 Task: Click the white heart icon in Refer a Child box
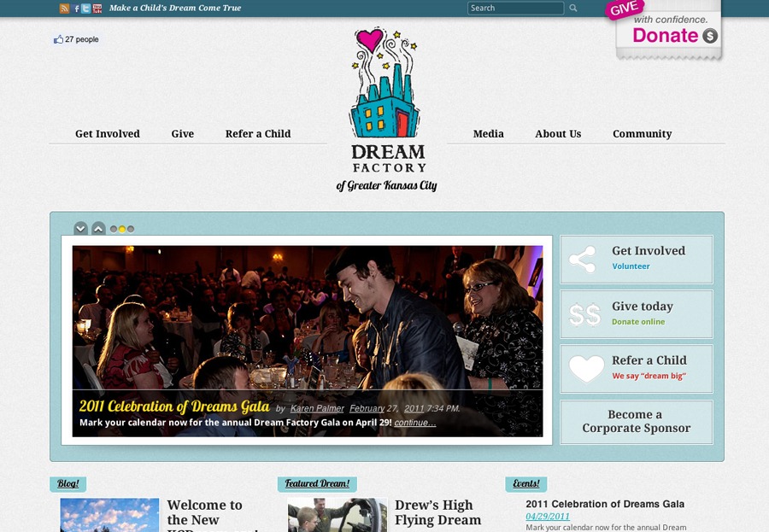click(586, 369)
